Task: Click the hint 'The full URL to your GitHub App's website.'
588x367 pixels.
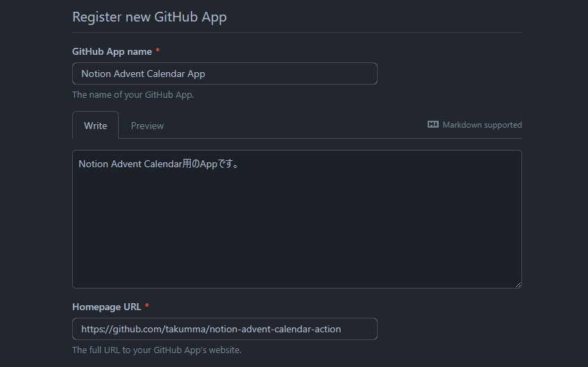Action: (157, 350)
